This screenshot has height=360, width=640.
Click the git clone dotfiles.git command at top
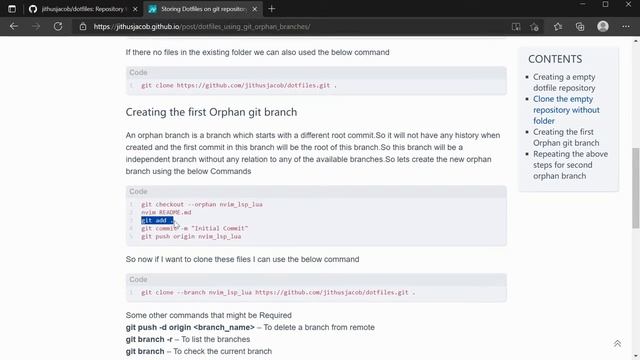pos(239,85)
